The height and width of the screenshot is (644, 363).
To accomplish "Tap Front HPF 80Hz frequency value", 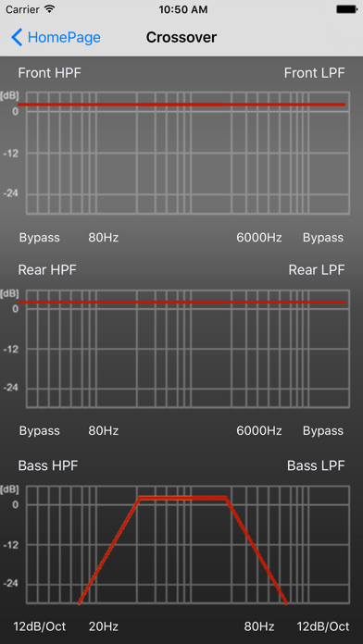I will pyautogui.click(x=104, y=238).
